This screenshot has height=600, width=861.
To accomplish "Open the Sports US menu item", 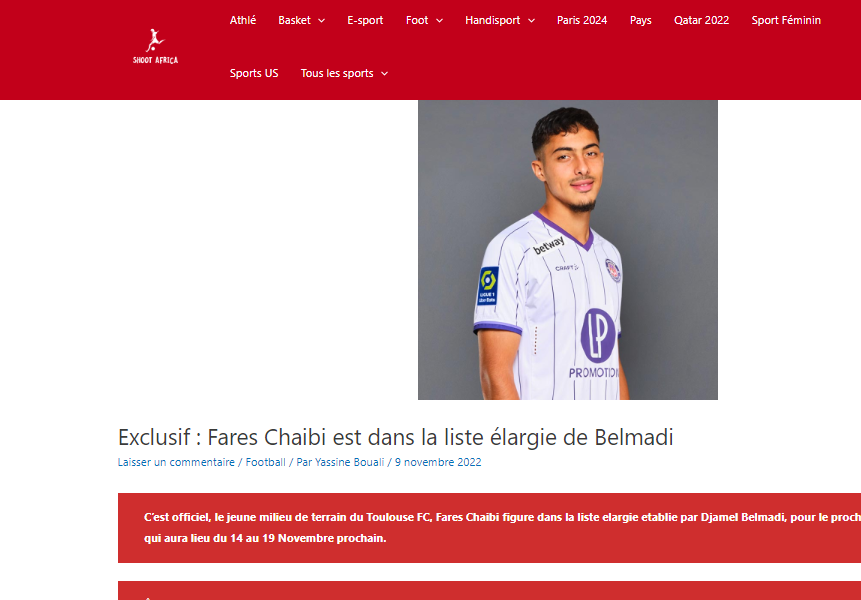I will (254, 74).
